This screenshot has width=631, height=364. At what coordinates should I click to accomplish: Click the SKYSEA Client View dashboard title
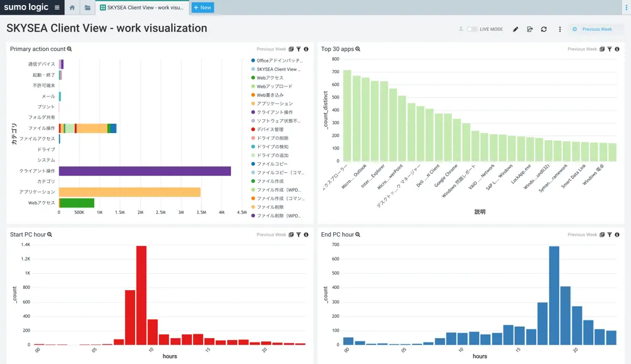(x=107, y=28)
